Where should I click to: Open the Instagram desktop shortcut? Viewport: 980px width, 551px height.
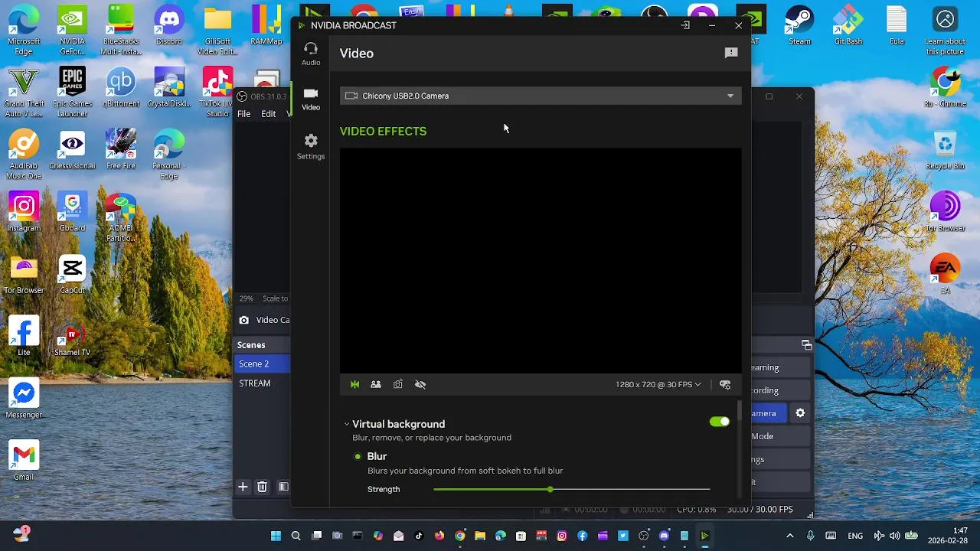coord(24,212)
